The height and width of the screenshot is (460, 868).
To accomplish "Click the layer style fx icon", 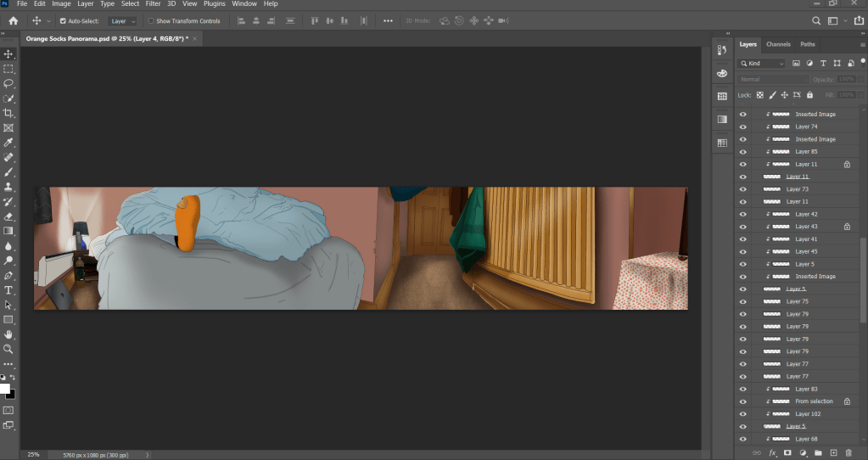I will [772, 453].
